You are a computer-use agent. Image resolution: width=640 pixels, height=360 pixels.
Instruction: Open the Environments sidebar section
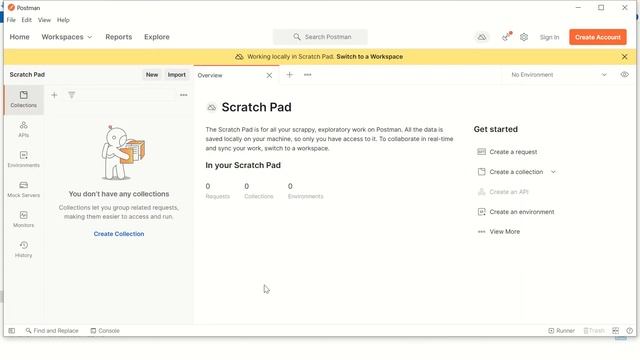24,159
